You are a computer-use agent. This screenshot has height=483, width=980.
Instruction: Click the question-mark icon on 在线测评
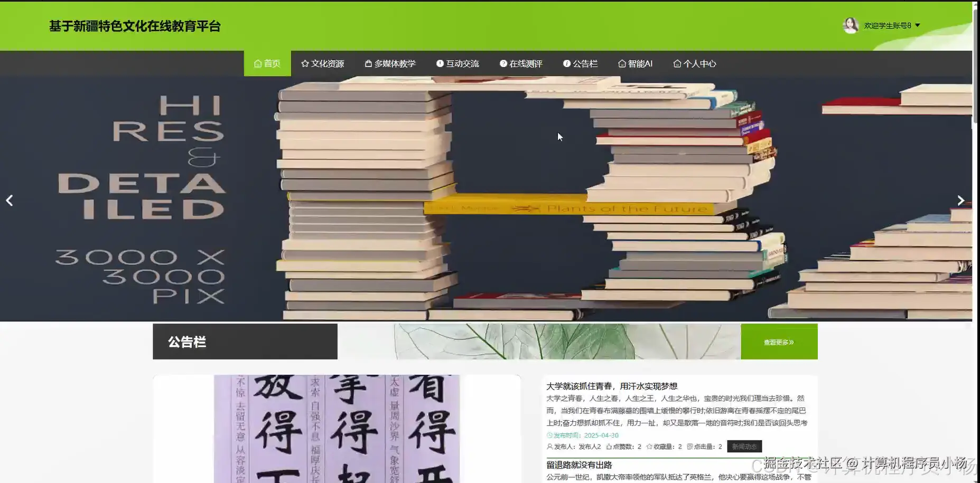(503, 63)
